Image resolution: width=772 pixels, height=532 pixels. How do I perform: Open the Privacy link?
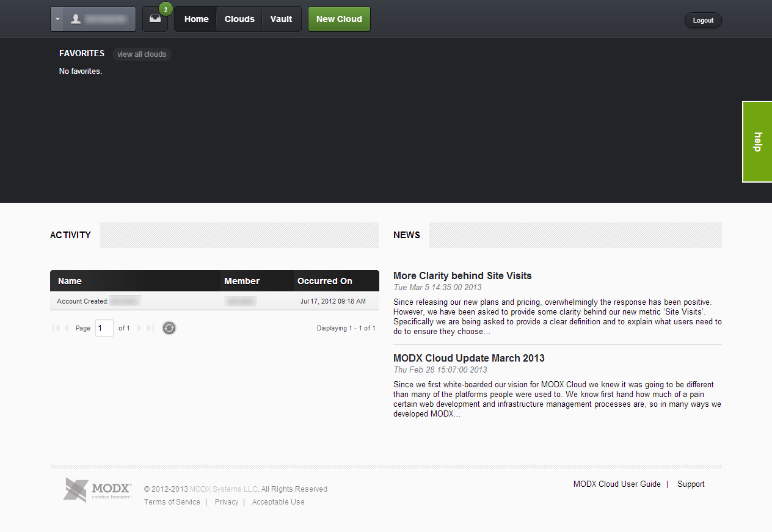[227, 502]
